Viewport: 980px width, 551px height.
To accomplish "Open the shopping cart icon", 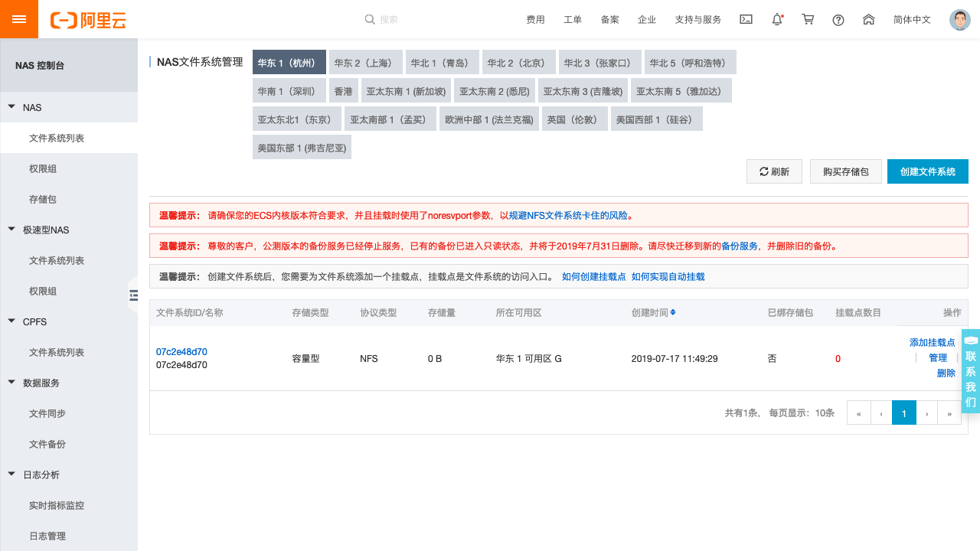I will coord(807,19).
